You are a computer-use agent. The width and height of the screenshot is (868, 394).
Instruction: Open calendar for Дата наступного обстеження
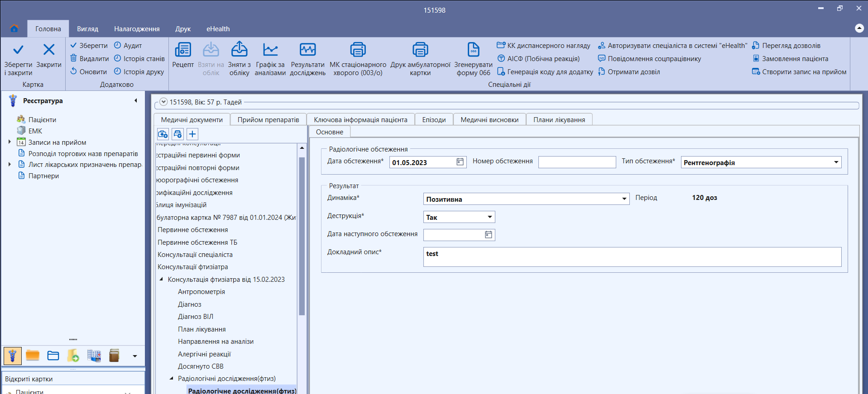pos(489,235)
